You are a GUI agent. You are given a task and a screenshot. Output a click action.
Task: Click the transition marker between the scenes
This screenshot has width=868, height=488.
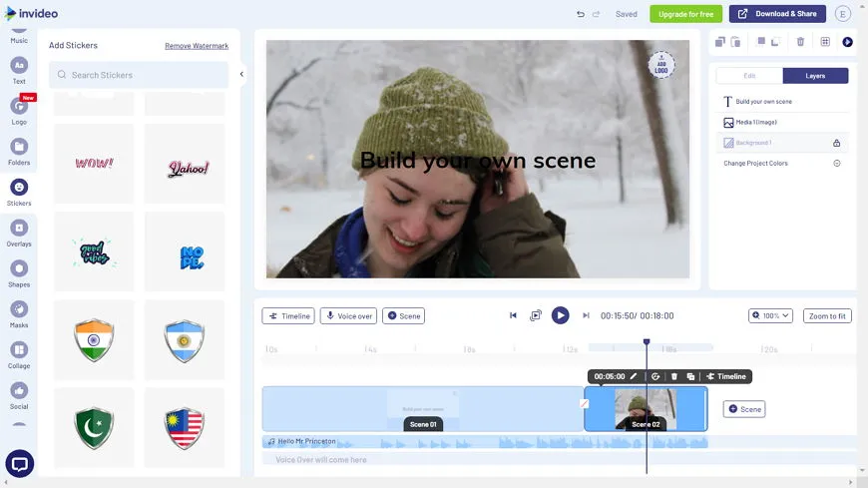pyautogui.click(x=585, y=403)
